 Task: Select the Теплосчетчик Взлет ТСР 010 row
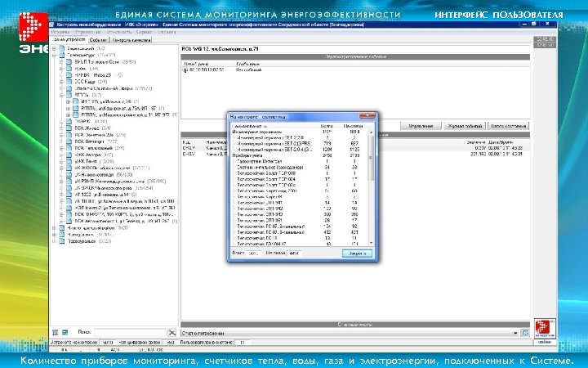click(299, 173)
